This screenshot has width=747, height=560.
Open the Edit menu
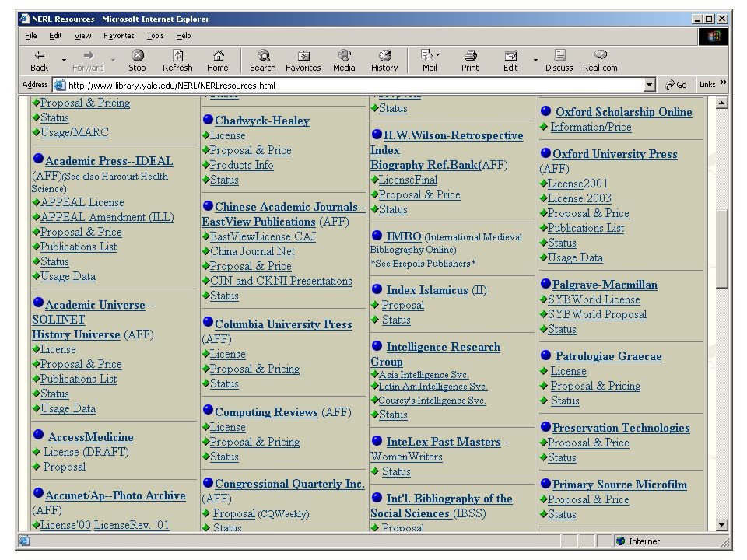click(55, 36)
